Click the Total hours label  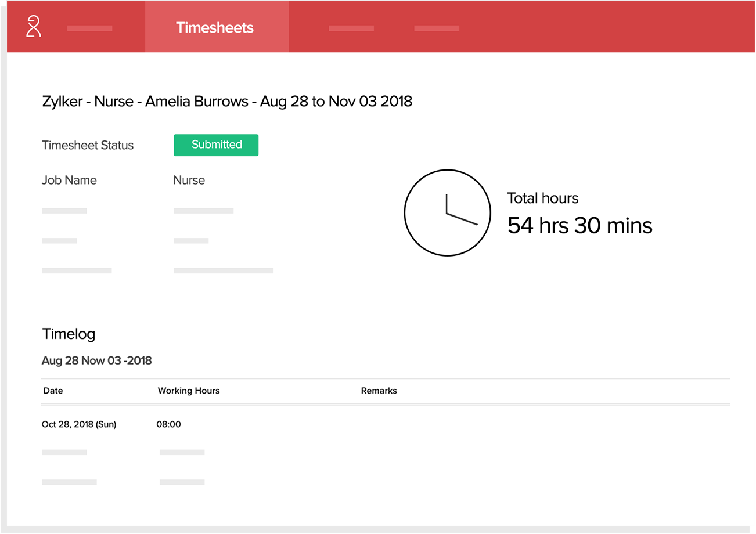(x=543, y=199)
